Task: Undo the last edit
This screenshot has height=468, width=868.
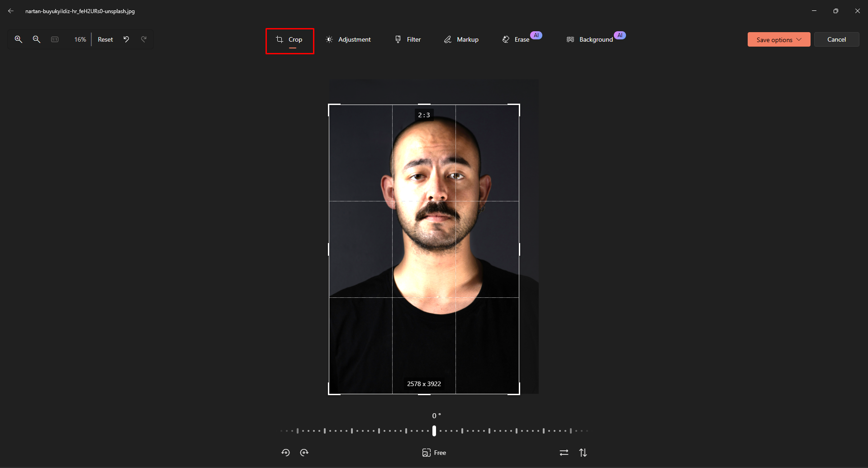Action: tap(126, 39)
